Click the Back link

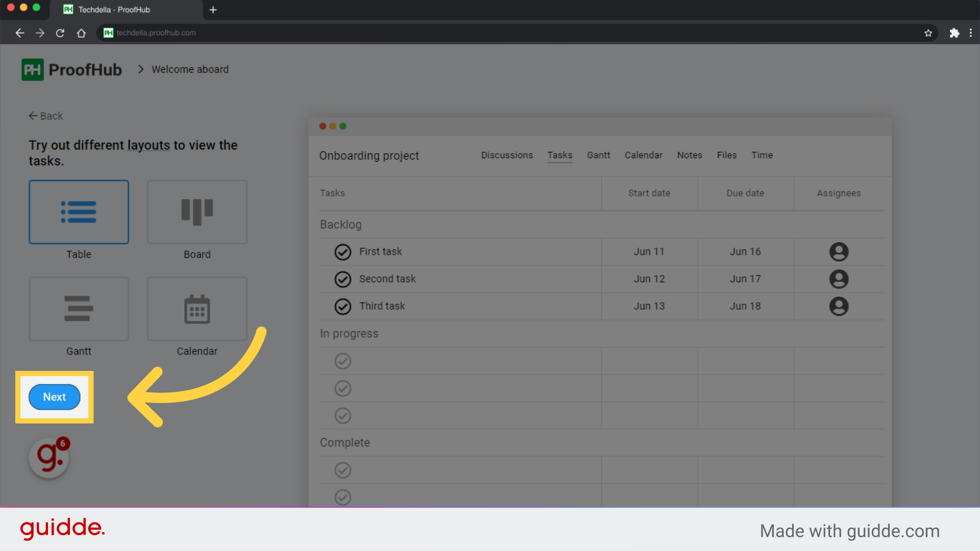coord(45,116)
